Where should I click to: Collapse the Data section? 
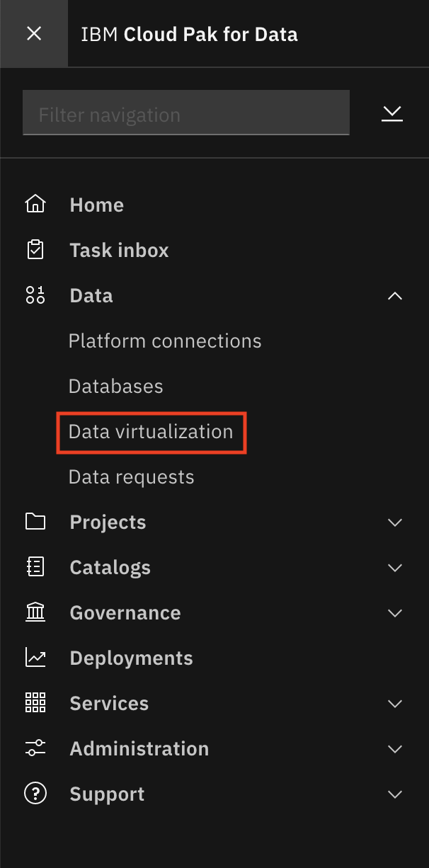coord(394,296)
